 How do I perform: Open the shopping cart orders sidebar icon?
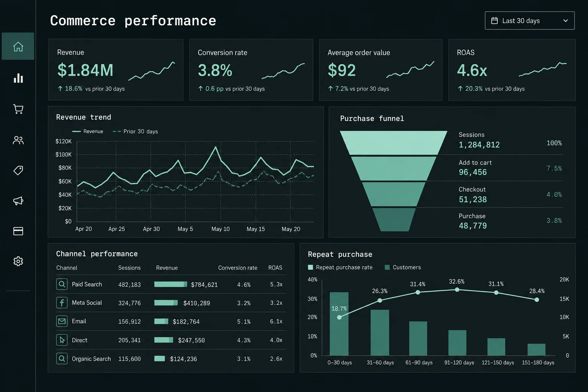coord(18,109)
